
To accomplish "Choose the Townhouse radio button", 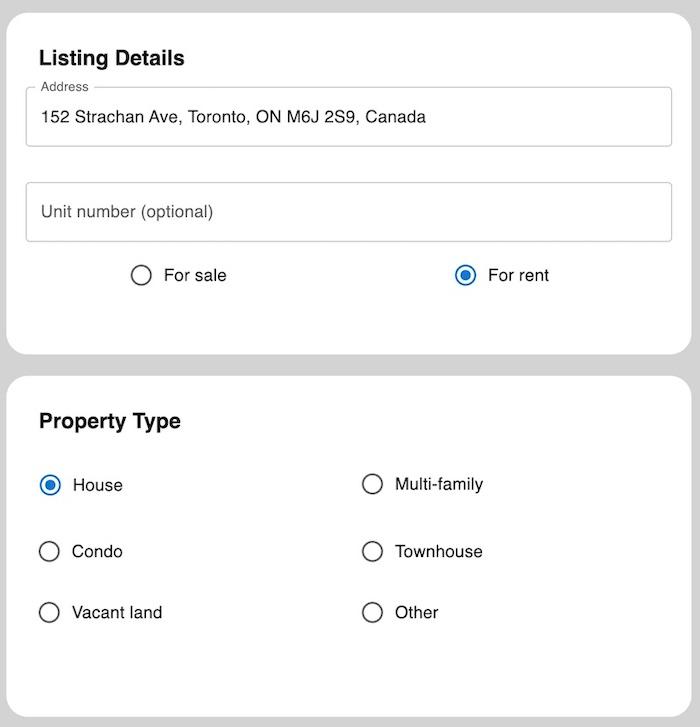I will (372, 551).
